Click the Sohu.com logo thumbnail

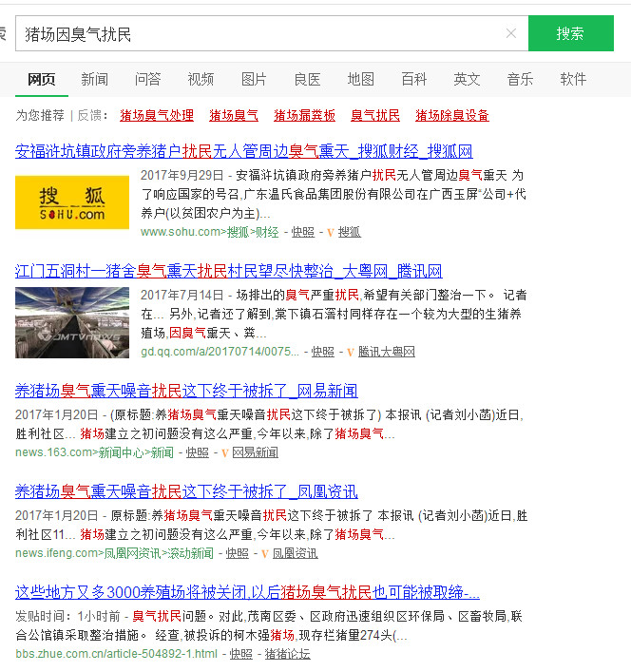[x=72, y=202]
